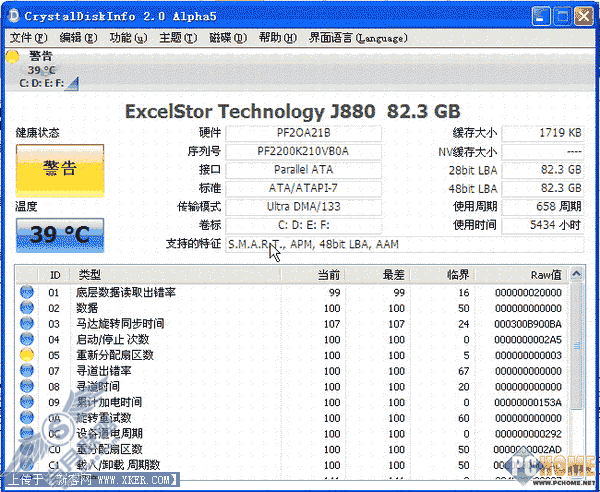Click status icon for attribute 07 row
This screenshot has height=492, width=600.
click(27, 371)
